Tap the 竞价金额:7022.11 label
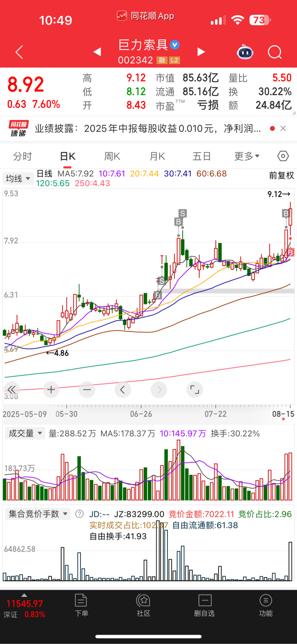The height and width of the screenshot is (644, 297). (x=201, y=514)
